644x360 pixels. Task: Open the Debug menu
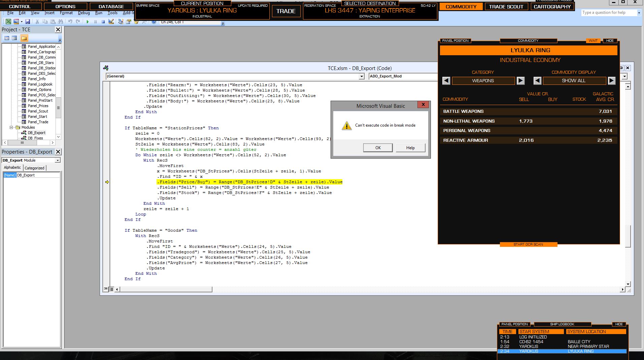[x=84, y=13]
